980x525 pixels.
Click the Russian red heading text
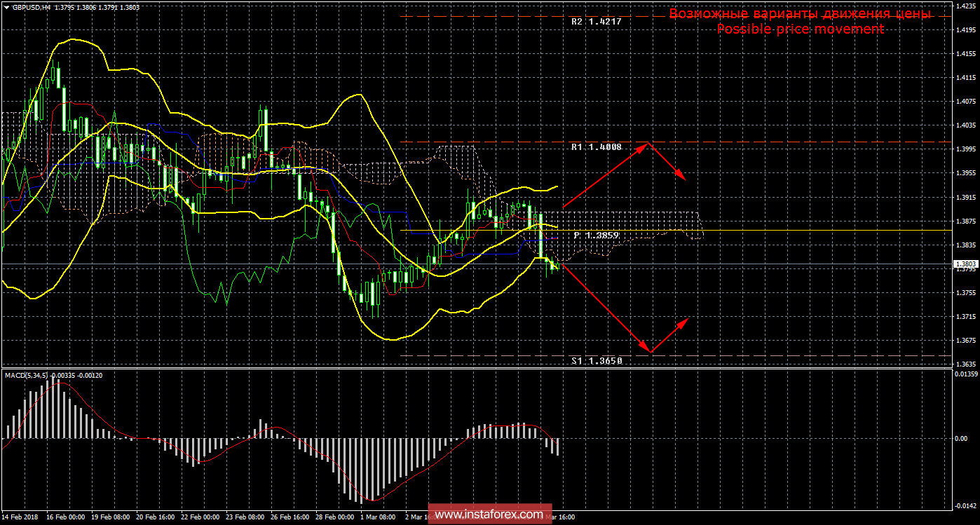pyautogui.click(x=800, y=13)
